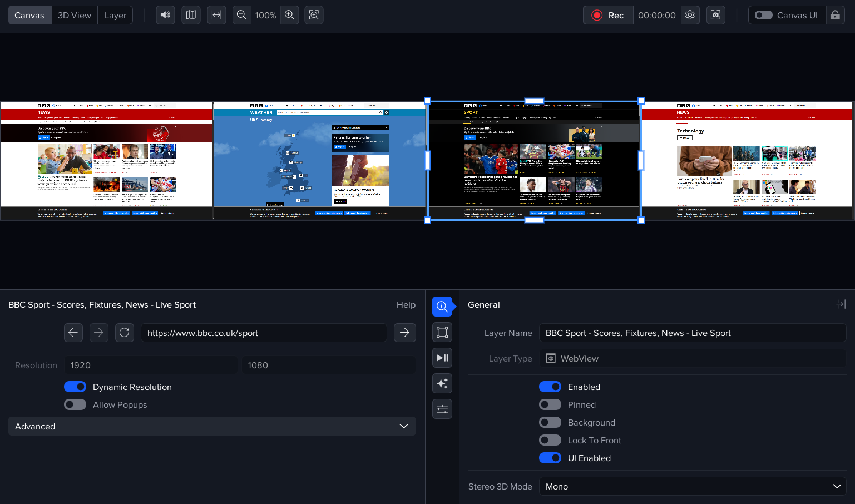Zoom out with the minus magnifier
The width and height of the screenshot is (855, 504).
(x=241, y=15)
